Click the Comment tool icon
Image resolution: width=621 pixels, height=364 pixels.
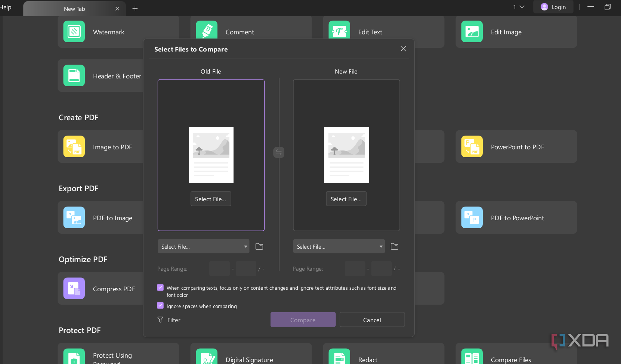[x=207, y=30]
